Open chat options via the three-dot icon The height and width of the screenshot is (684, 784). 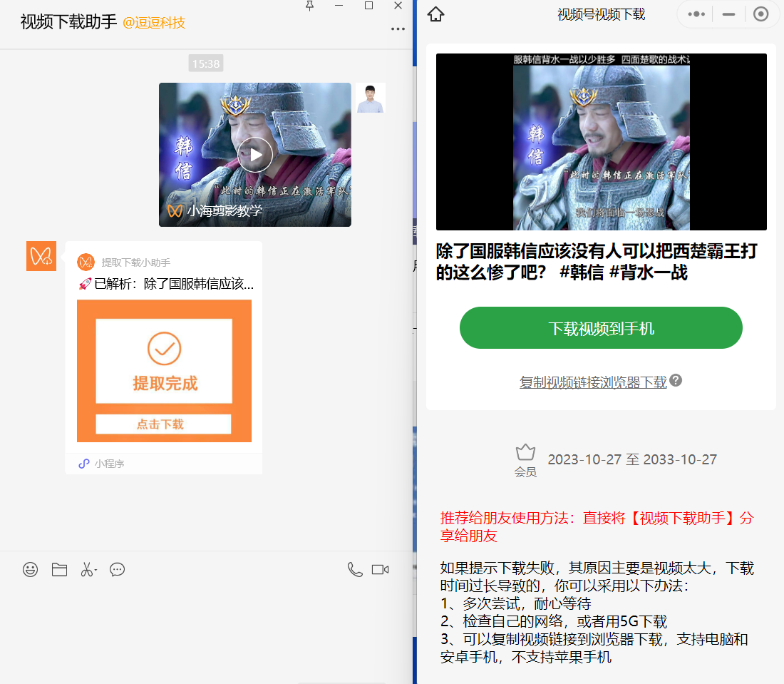coord(398,29)
